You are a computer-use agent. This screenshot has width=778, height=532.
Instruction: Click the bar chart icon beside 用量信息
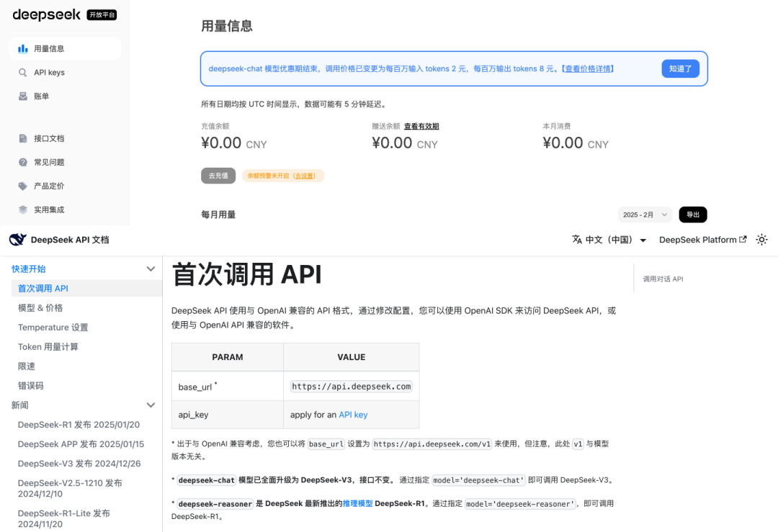tap(23, 48)
